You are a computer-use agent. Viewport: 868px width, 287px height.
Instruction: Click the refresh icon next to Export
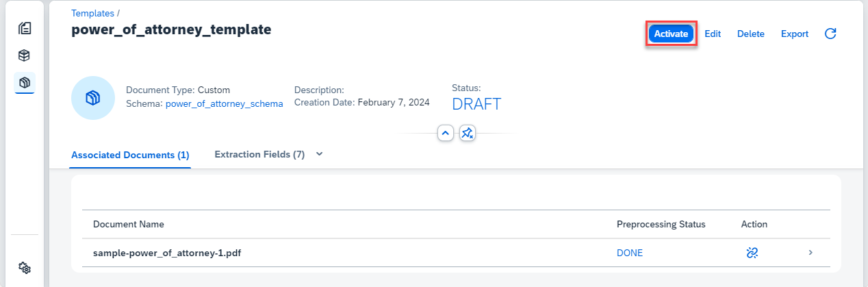830,34
